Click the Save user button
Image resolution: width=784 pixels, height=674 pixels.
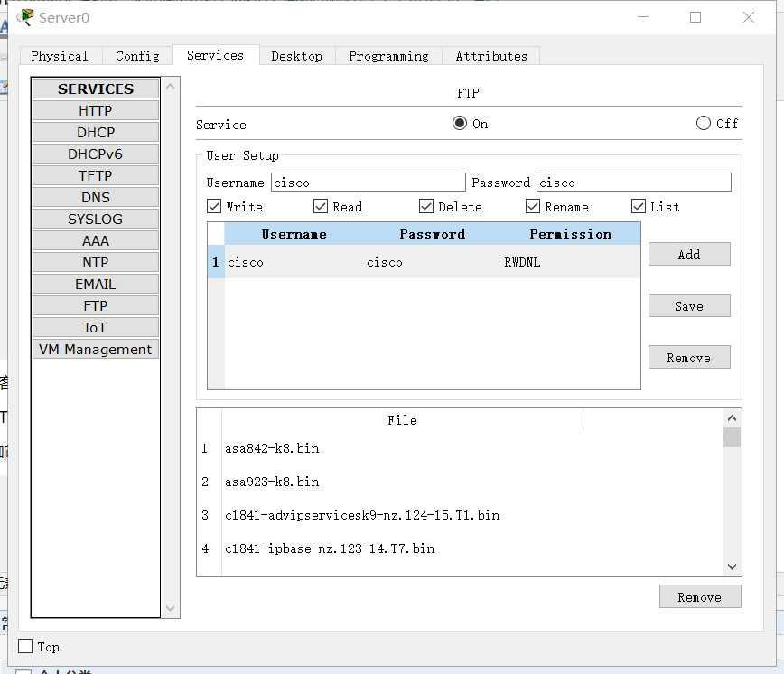[689, 306]
